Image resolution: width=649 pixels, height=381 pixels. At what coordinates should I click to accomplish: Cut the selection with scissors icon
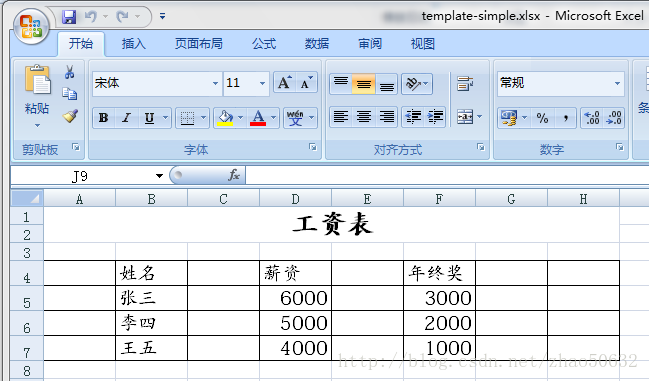[70, 72]
